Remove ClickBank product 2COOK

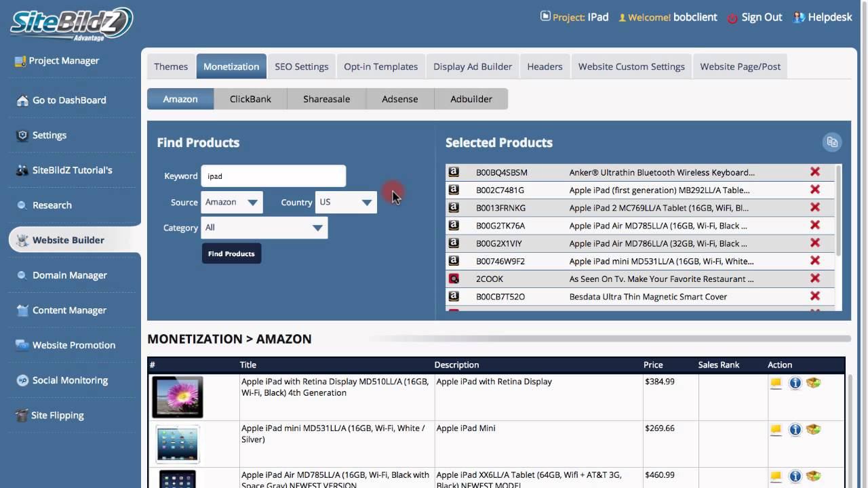point(815,278)
